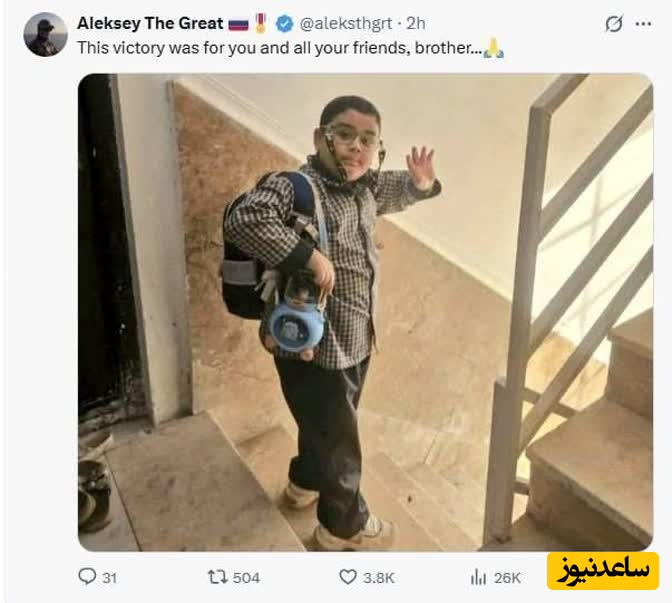The height and width of the screenshot is (603, 672).
Task: Click the yellow Saednews watermark logo
Action: click(603, 571)
